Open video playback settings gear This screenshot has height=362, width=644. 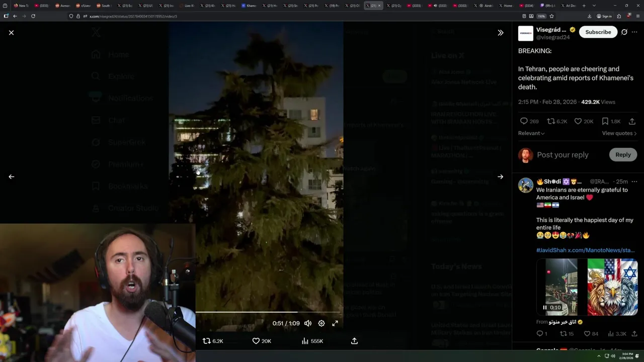321,323
